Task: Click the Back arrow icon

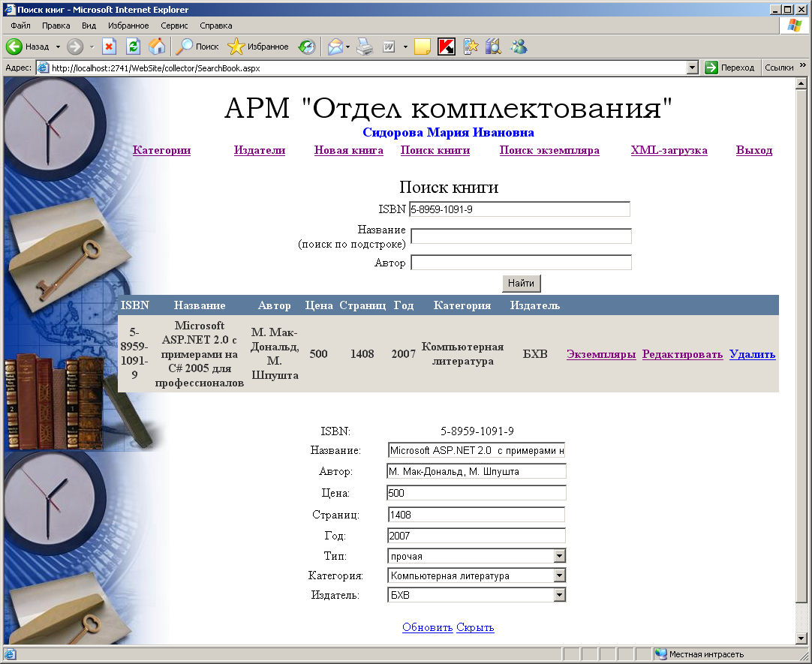Action: pos(14,47)
